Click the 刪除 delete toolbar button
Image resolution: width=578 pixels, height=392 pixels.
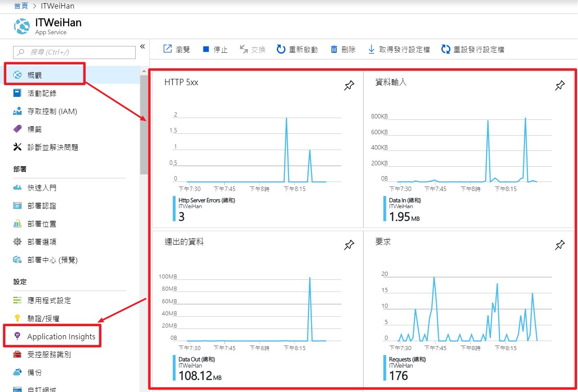tap(344, 50)
